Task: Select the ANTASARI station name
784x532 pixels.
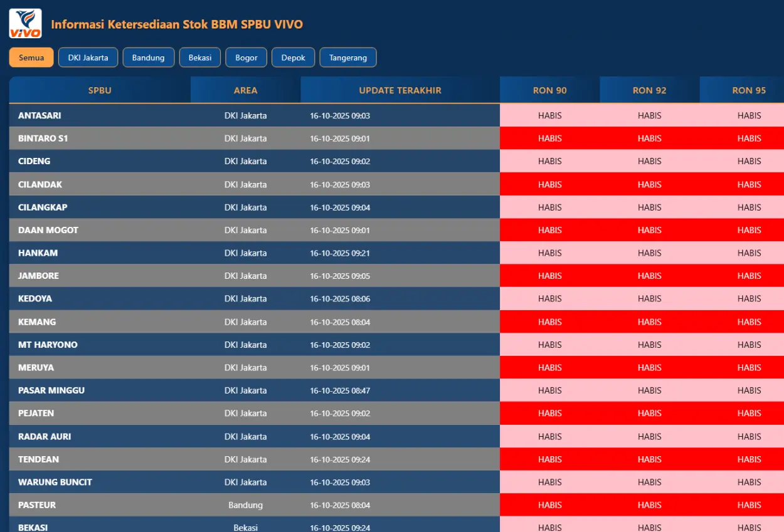Action: (x=40, y=115)
